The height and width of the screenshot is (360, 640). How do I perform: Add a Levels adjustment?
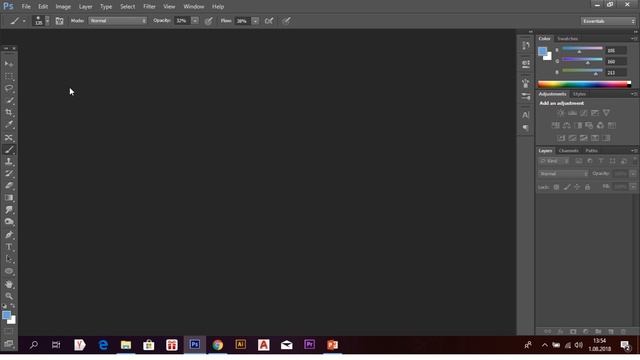[572, 113]
